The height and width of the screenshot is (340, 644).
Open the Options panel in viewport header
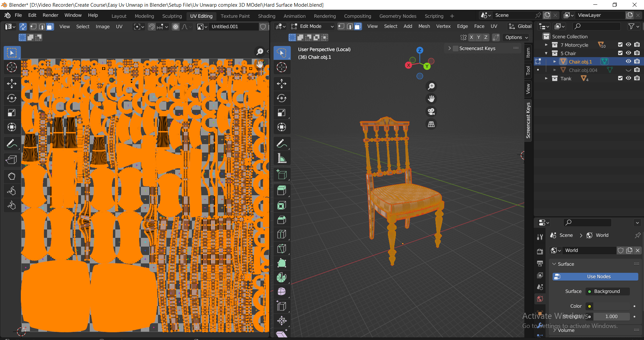516,37
